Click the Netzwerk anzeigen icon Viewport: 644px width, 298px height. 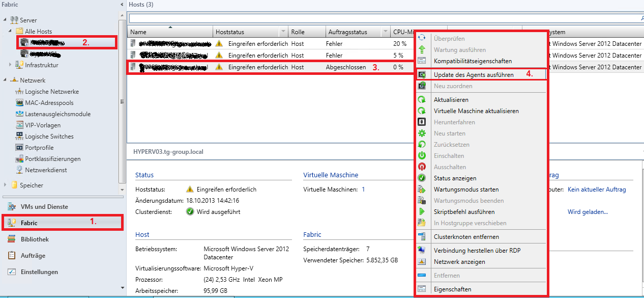coord(422,262)
